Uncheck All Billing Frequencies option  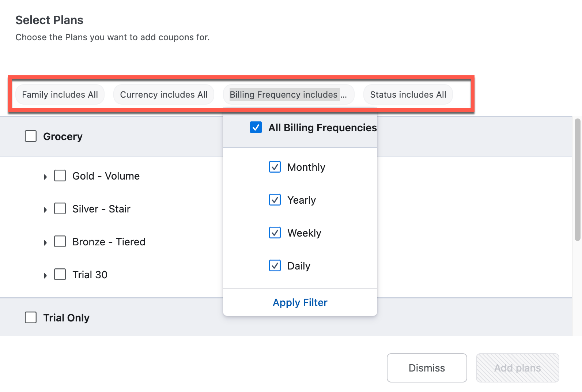[256, 128]
